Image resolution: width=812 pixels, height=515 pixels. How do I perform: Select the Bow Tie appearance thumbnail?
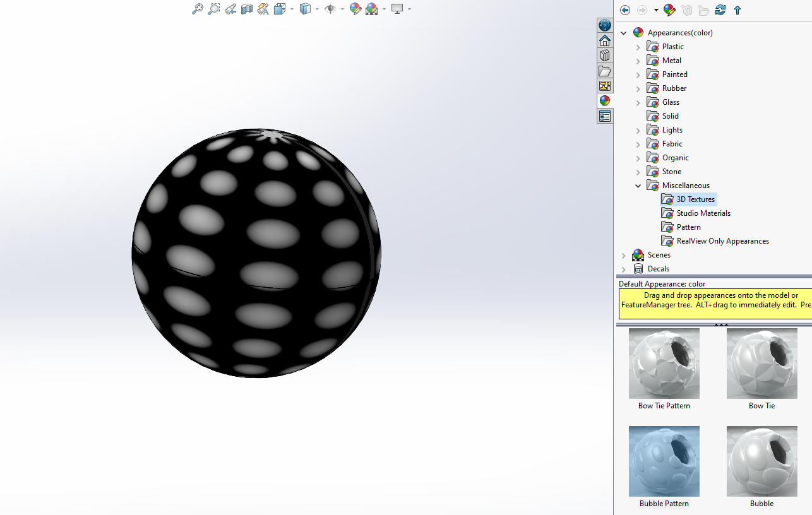click(x=761, y=364)
